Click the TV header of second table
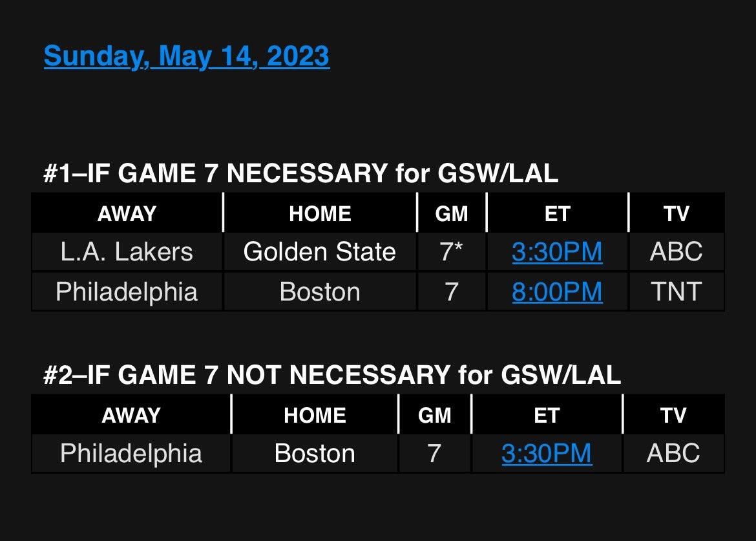Image resolution: width=756 pixels, height=541 pixels. coord(673,415)
